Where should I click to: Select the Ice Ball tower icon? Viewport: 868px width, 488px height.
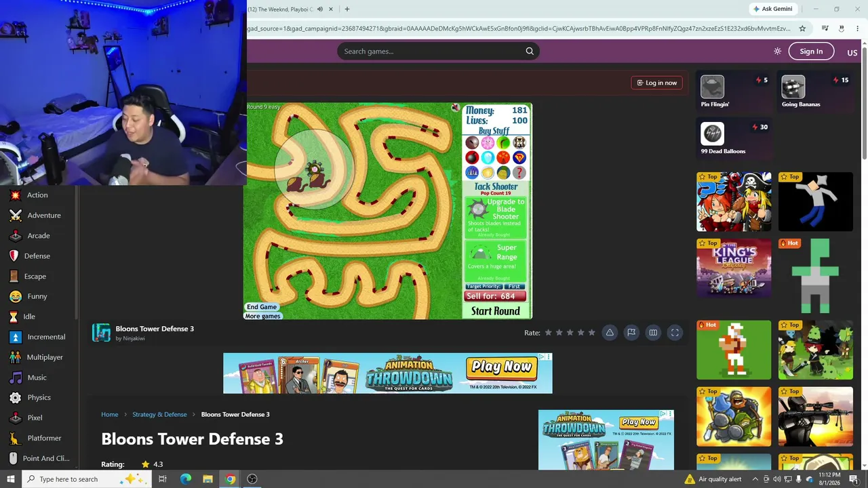point(488,157)
